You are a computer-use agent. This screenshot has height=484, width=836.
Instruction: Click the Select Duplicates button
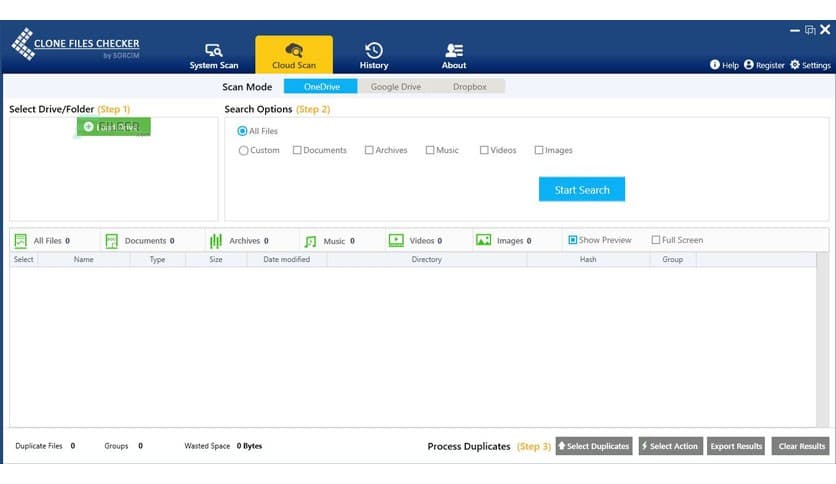point(594,446)
